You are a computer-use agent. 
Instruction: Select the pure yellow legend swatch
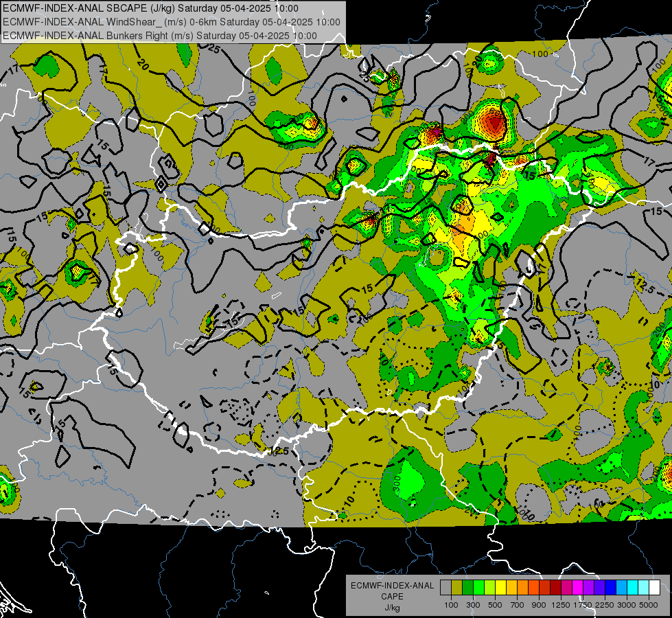coord(500,588)
